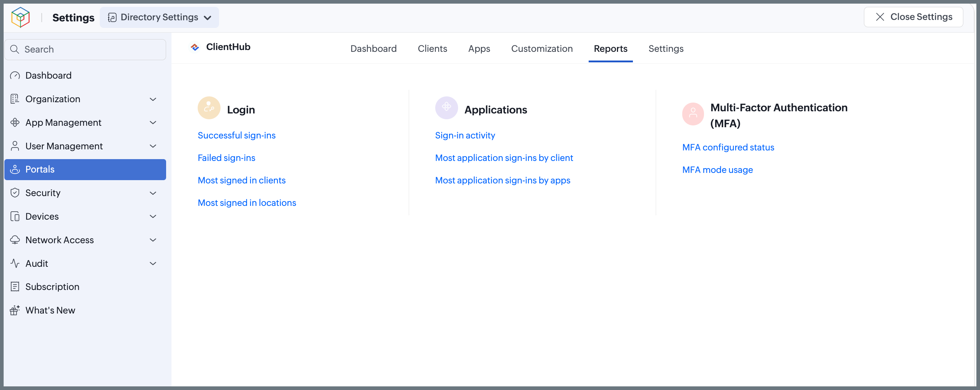
Task: Open the Sign-in activity report
Action: 465,135
